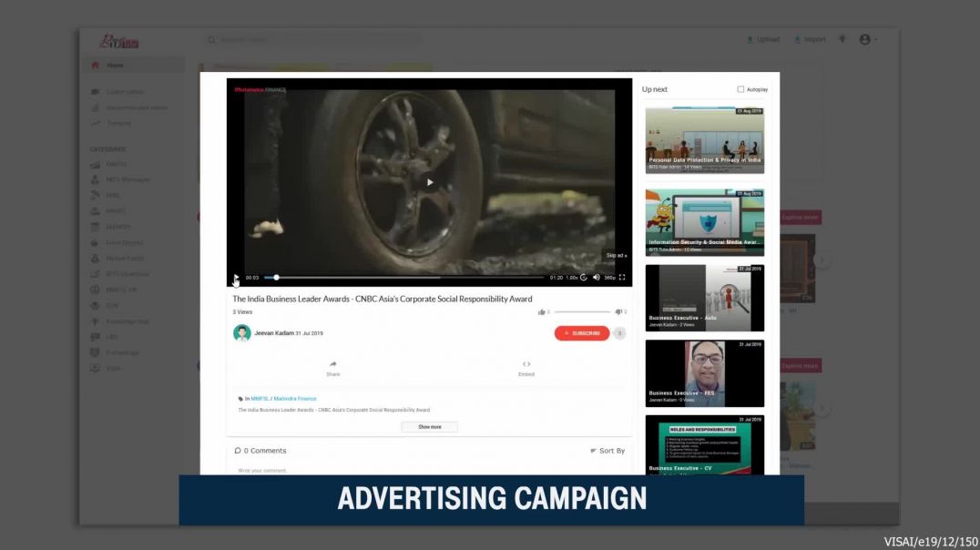
Task: Click the Share arrow icon
Action: [333, 364]
